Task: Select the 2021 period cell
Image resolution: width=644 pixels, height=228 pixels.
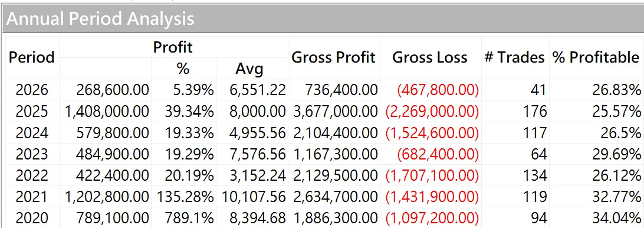Action: click(32, 197)
